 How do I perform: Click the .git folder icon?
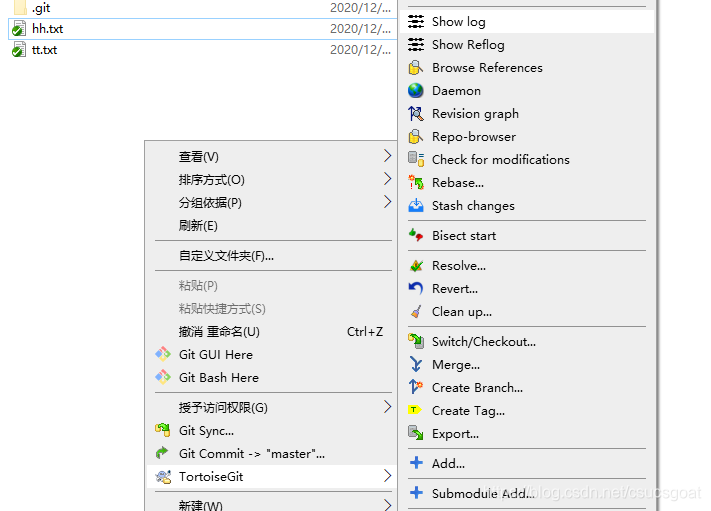(20, 7)
